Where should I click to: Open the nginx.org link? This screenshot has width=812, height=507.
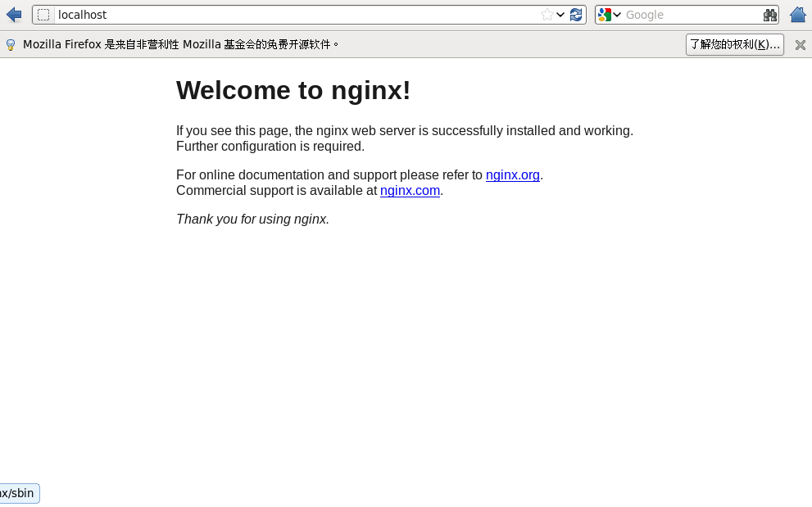(513, 175)
